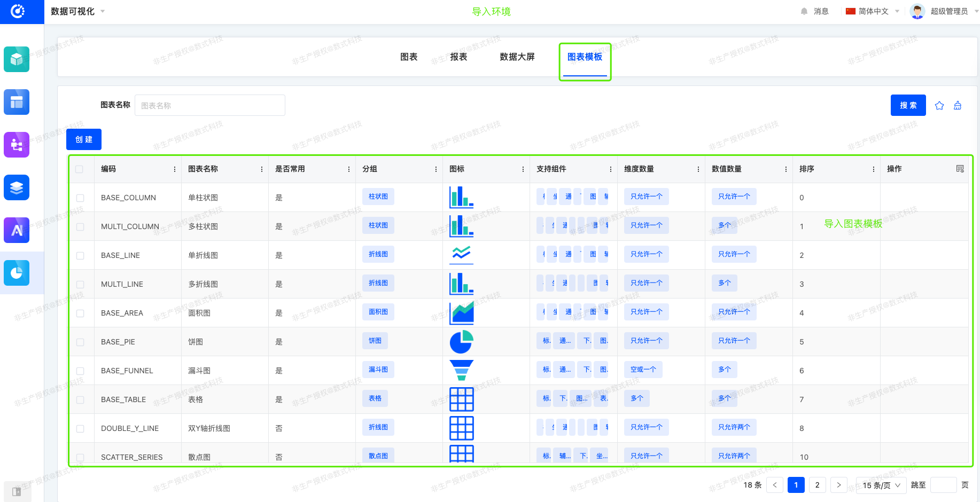Open the 维度数量 column menu
The image size is (980, 502).
point(698,169)
